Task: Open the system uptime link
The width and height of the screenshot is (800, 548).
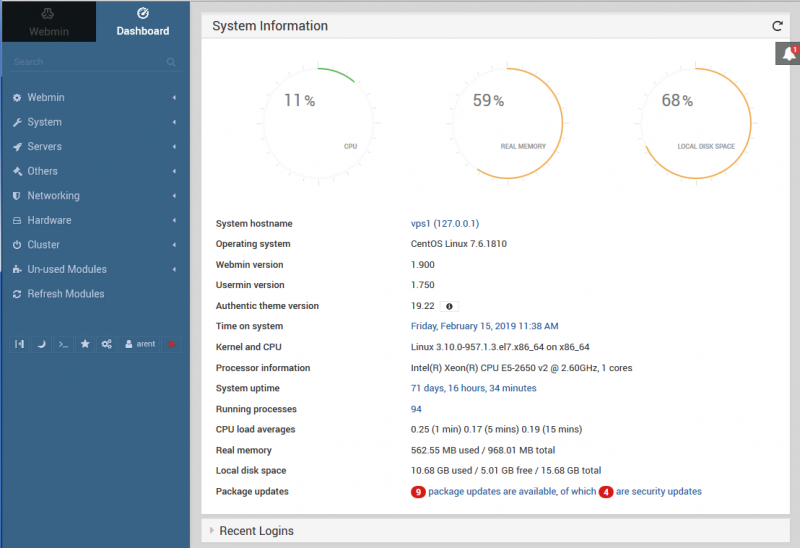Action: [473, 388]
